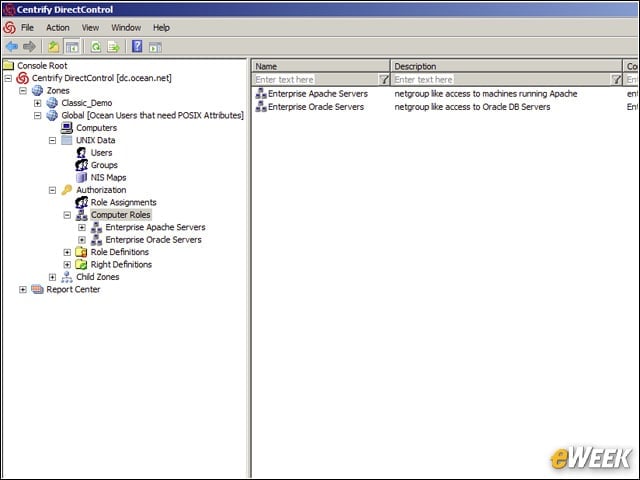This screenshot has width=640, height=480.
Task: Click the Name column filter icon
Action: [384, 80]
